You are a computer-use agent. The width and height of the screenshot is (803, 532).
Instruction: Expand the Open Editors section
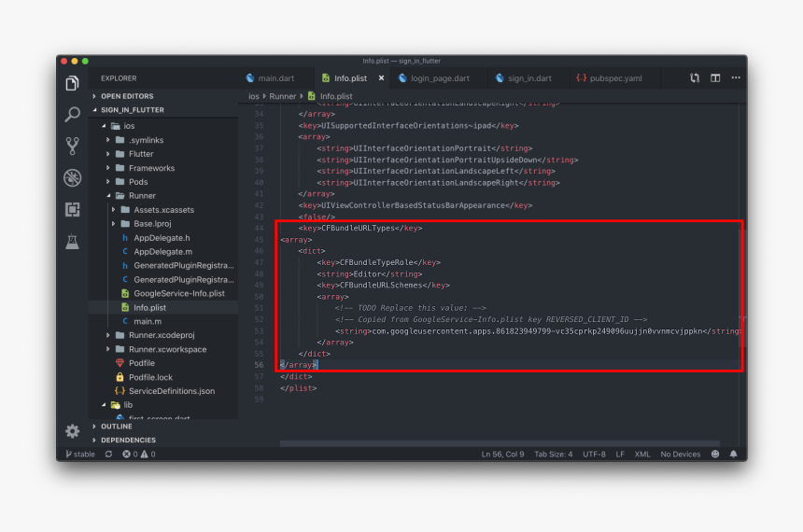tap(164, 96)
